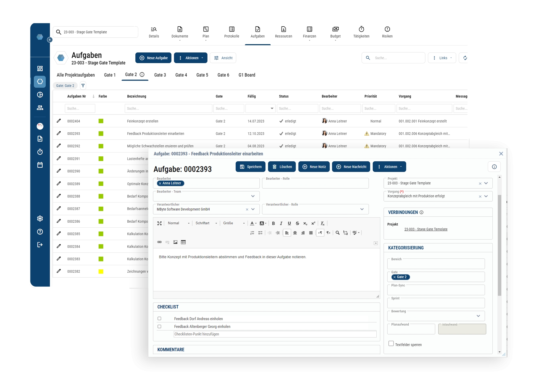Apply strikethrough in the editor toolbar
This screenshot has height=392, width=533.
tap(297, 223)
